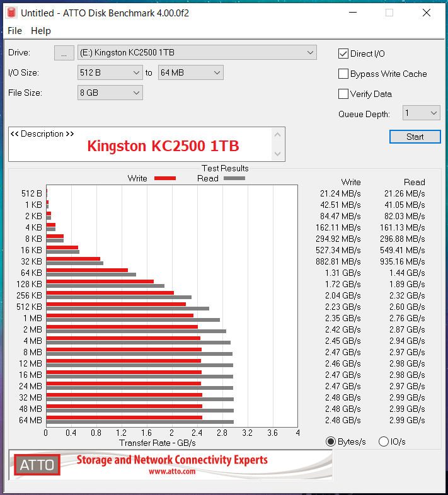This screenshot has width=448, height=495.
Task: Click the 16 KB read value 549.41 MB/s
Action: click(402, 250)
